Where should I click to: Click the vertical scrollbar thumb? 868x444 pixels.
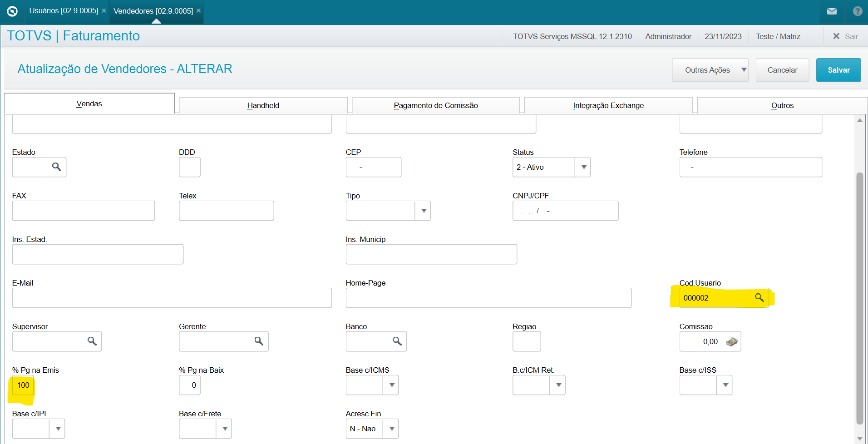[x=859, y=298]
